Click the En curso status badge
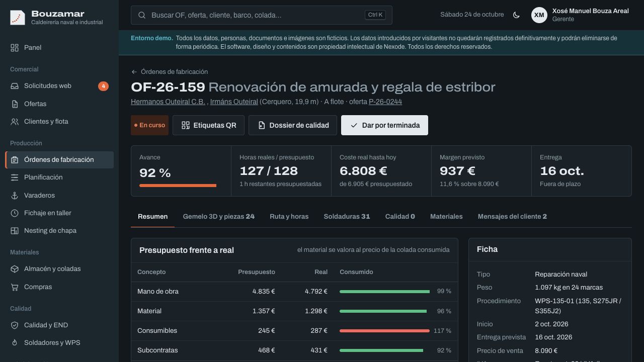This screenshot has width=644, height=362. (x=149, y=125)
